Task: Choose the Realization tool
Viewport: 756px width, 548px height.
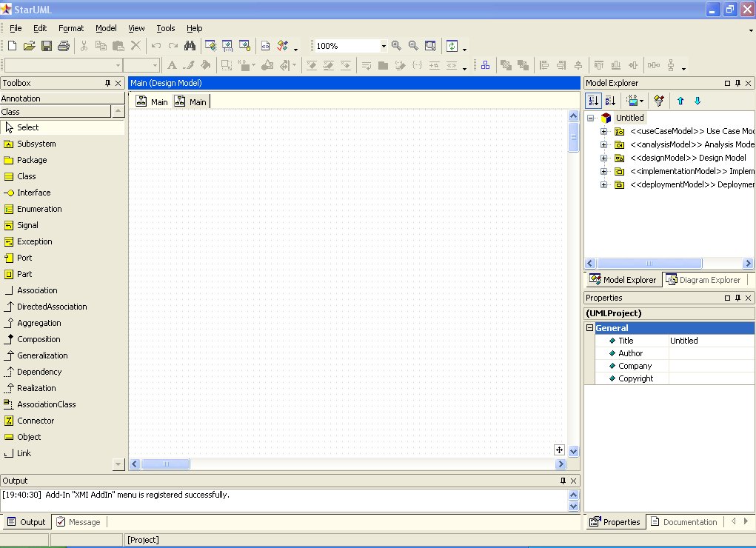Action: pos(36,388)
